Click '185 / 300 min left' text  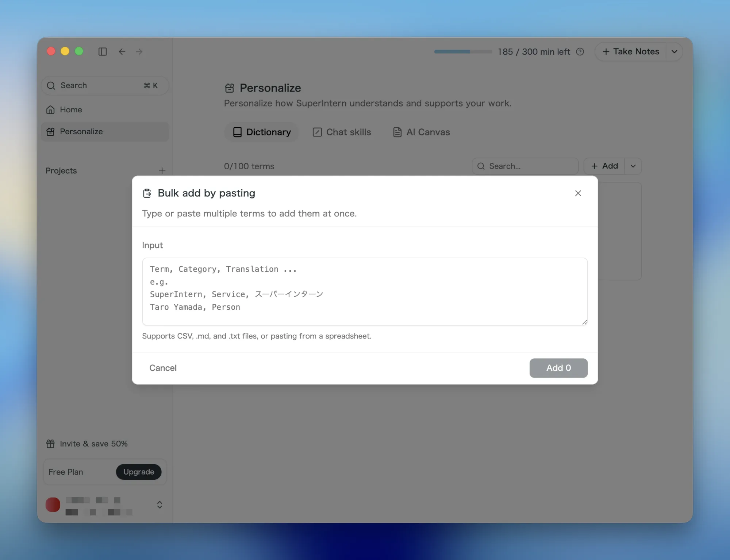click(x=534, y=52)
